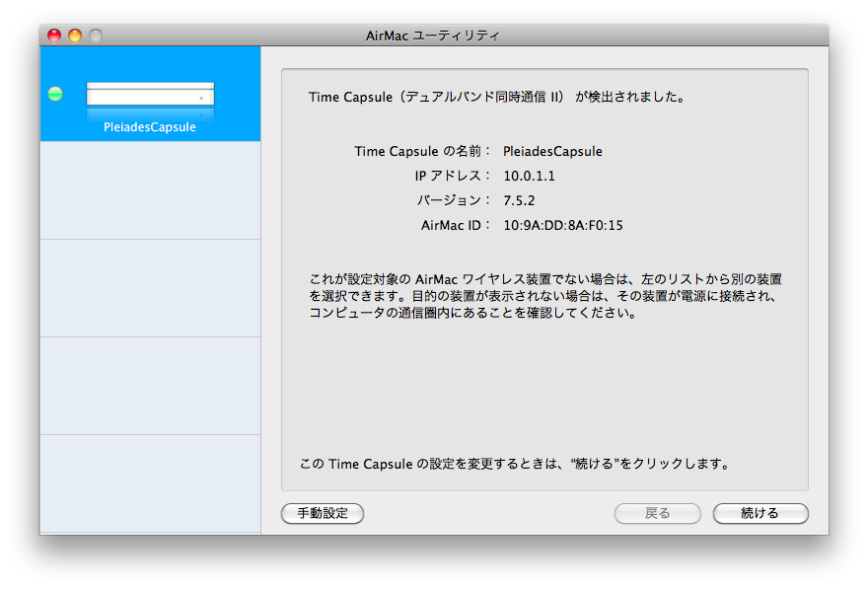Click the AirMac ID 10:9A:DD:8A:F0:15

click(x=563, y=225)
